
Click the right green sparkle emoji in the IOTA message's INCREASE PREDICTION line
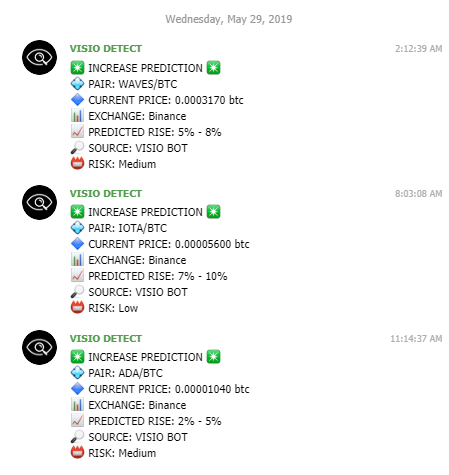pos(213,212)
